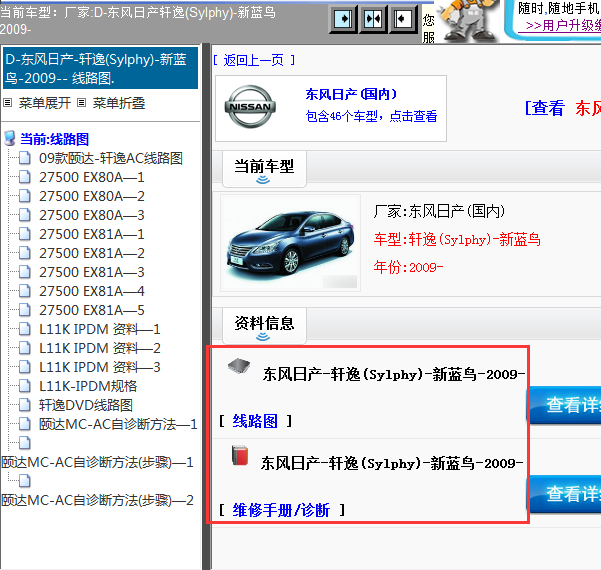The image size is (601, 570).
Task: Open L11K-IPDM规格 entry
Action: pos(88,386)
